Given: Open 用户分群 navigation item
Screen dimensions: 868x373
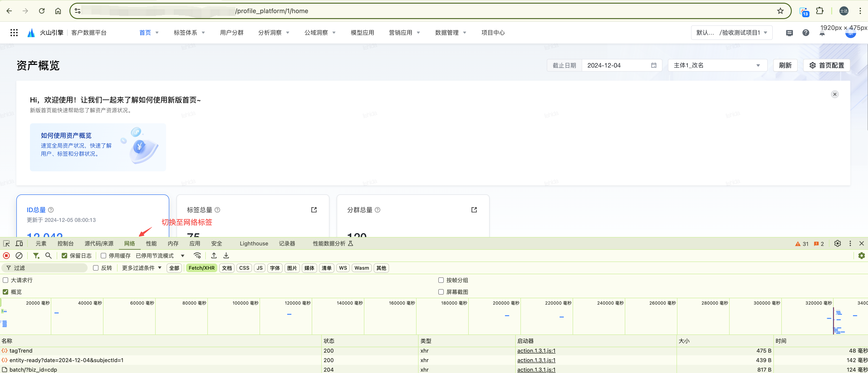Looking at the screenshot, I should 231,33.
